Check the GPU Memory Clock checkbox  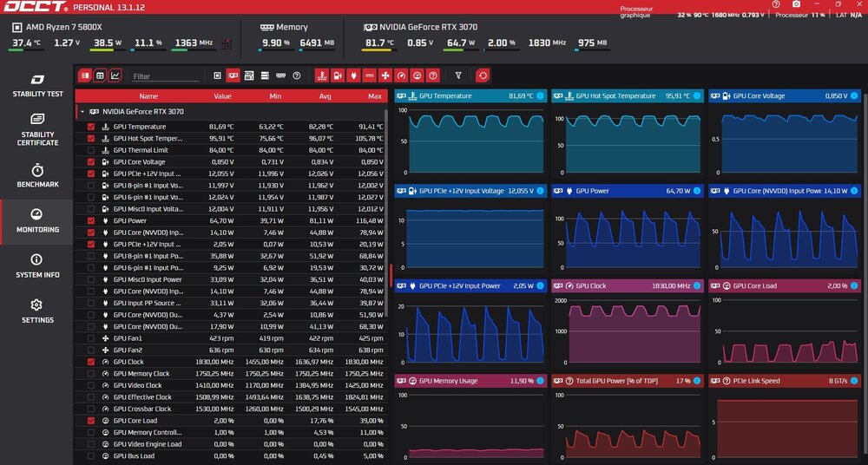(x=91, y=373)
